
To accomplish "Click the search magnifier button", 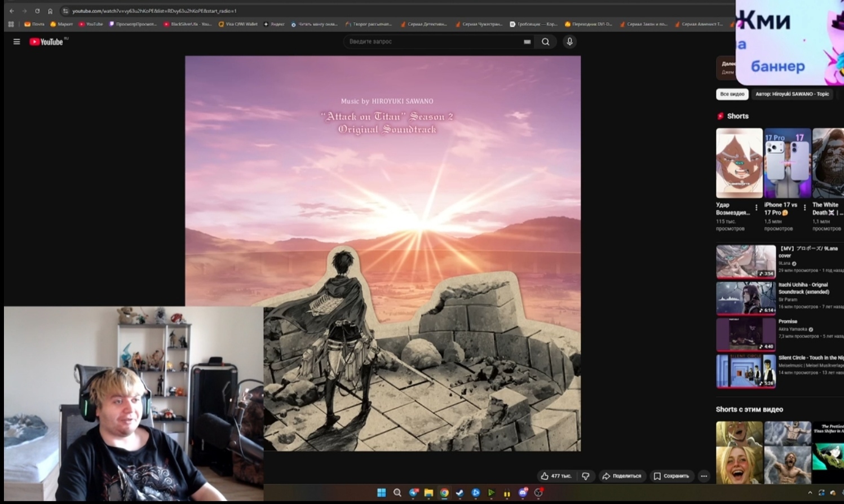I will click(545, 42).
